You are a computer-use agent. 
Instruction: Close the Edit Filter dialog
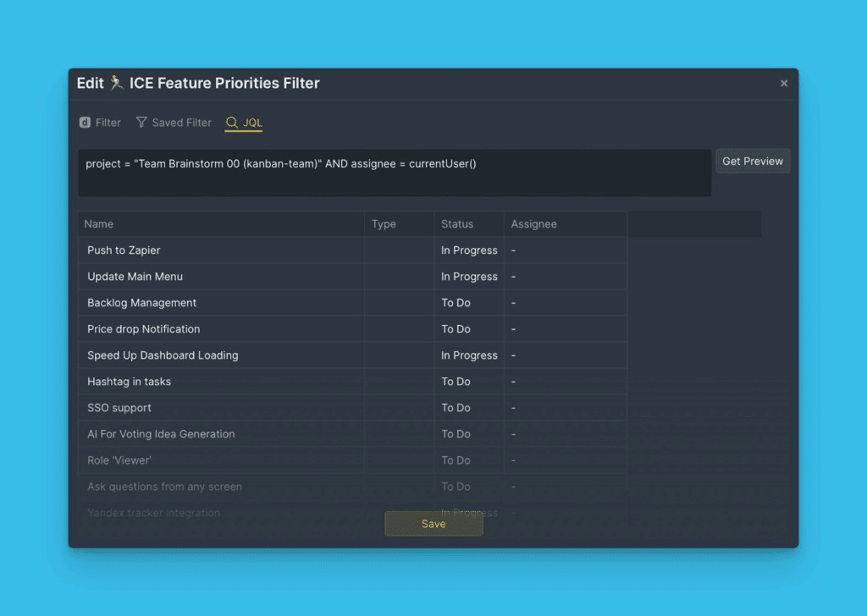783,83
